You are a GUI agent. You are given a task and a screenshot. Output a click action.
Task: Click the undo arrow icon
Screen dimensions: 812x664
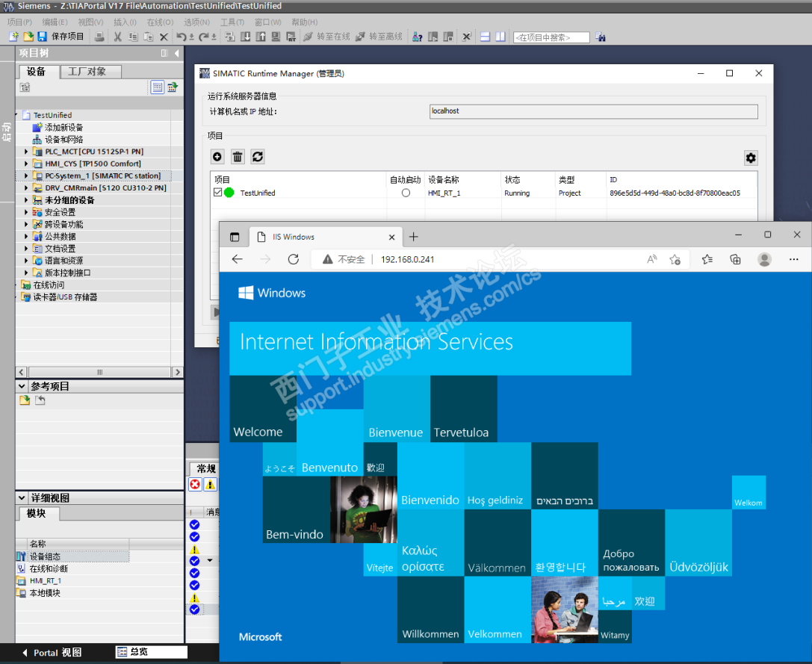coord(182,37)
